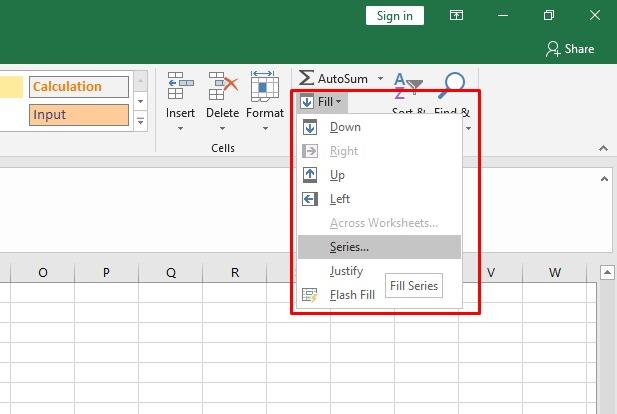Restore down the Excel window
This screenshot has width=617, height=414.
tap(549, 16)
